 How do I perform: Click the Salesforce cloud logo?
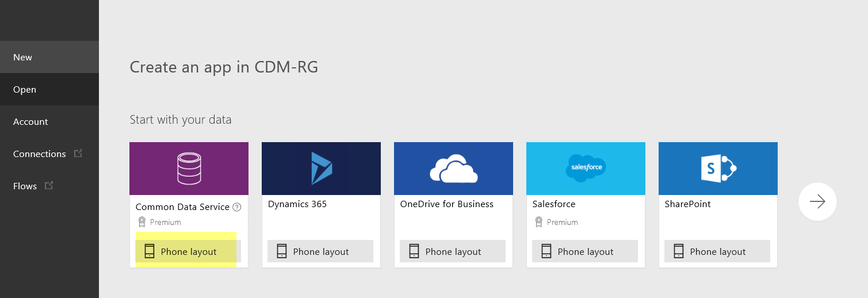[x=586, y=167]
